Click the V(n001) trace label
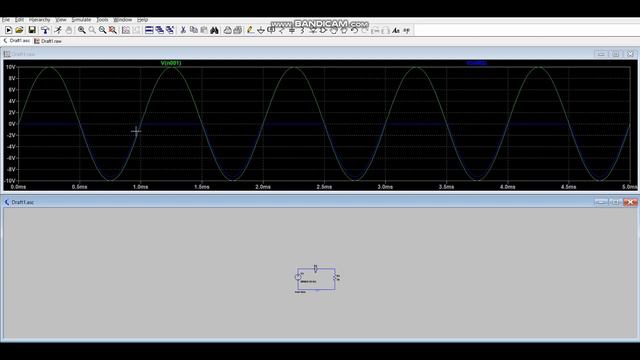This screenshot has height=360, width=640. pos(171,63)
